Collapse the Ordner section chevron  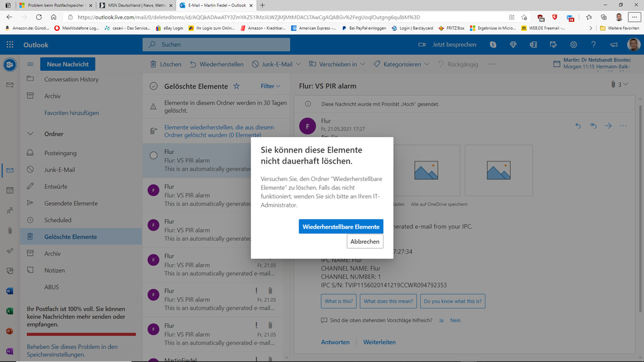tap(30, 134)
